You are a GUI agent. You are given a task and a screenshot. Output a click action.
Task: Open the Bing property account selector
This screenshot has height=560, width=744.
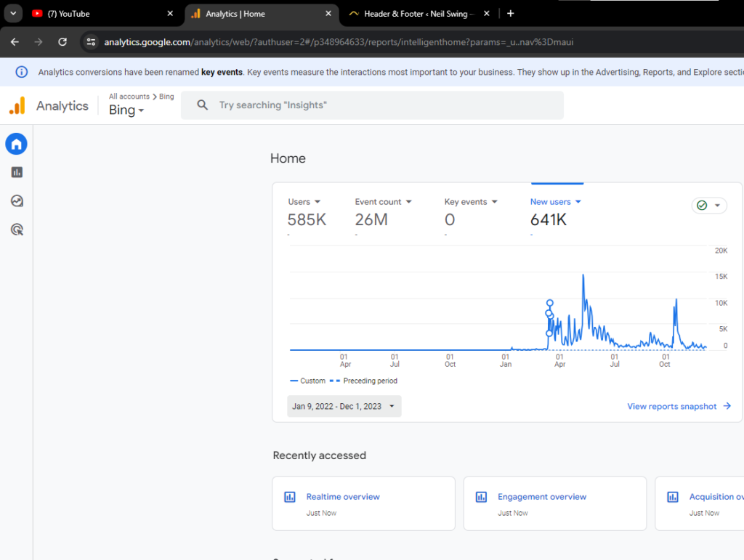pyautogui.click(x=126, y=110)
